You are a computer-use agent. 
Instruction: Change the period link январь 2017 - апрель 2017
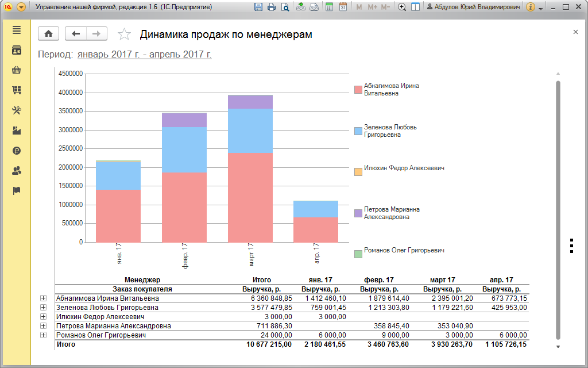[144, 55]
